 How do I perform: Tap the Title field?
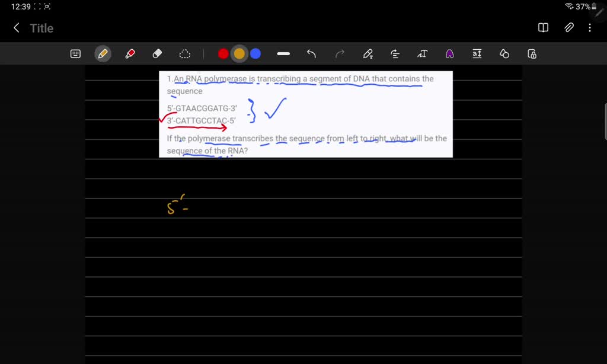pos(42,27)
